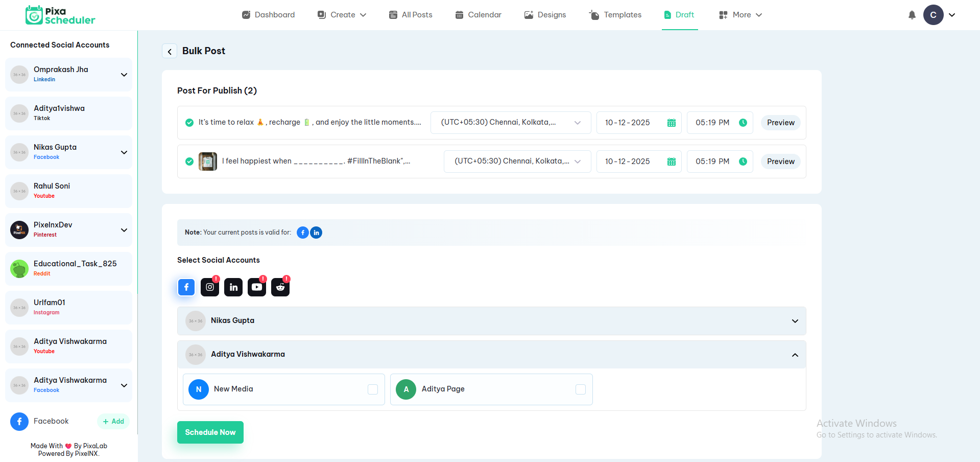The image size is (980, 462).
Task: Preview the second post
Action: (x=780, y=161)
